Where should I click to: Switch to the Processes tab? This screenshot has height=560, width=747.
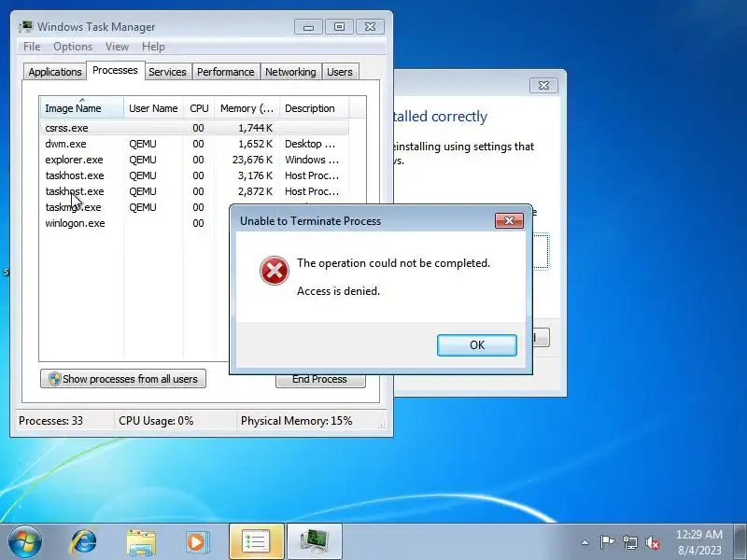(115, 71)
